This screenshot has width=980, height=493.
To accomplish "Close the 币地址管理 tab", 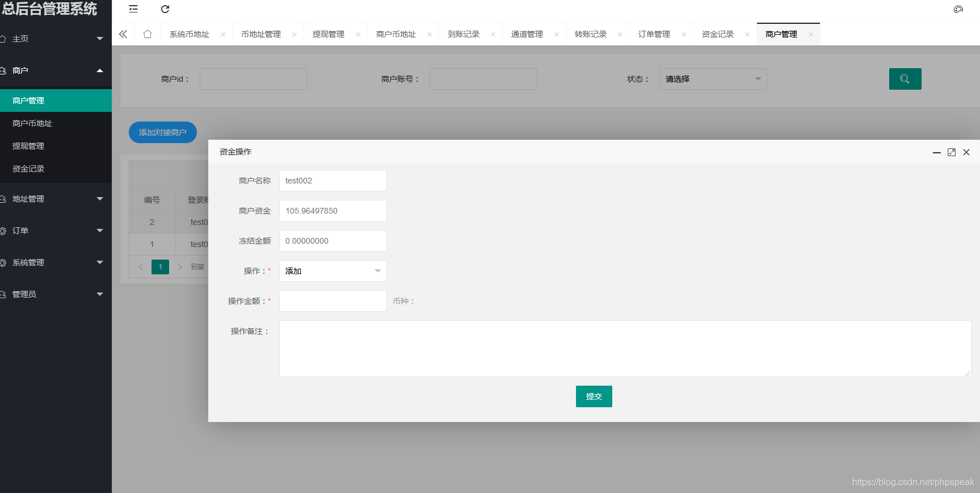I will tap(295, 35).
